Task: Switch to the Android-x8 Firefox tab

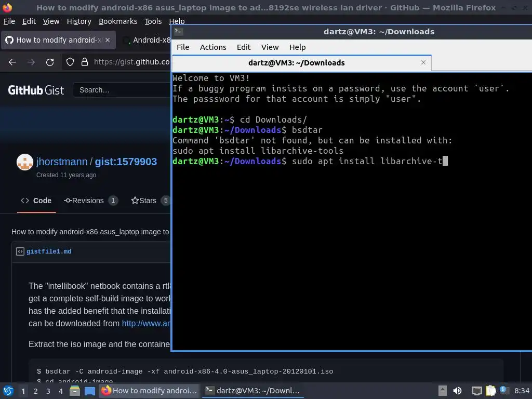Action: (x=146, y=40)
